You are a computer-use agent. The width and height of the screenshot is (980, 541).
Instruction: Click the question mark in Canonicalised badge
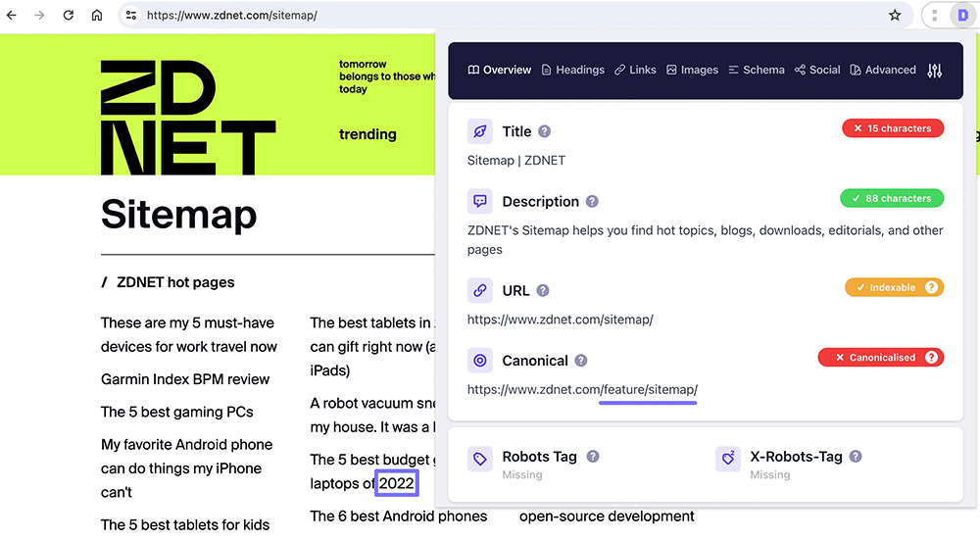[x=931, y=358]
